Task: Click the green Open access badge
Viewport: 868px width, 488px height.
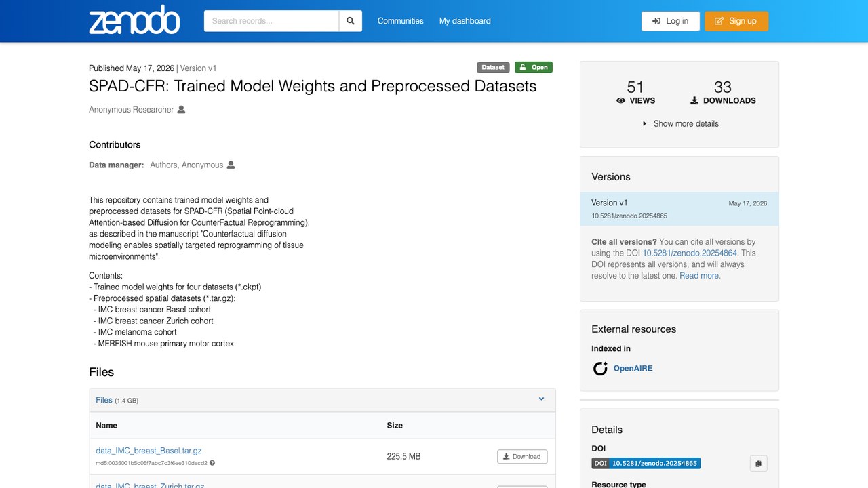Action: (x=534, y=67)
